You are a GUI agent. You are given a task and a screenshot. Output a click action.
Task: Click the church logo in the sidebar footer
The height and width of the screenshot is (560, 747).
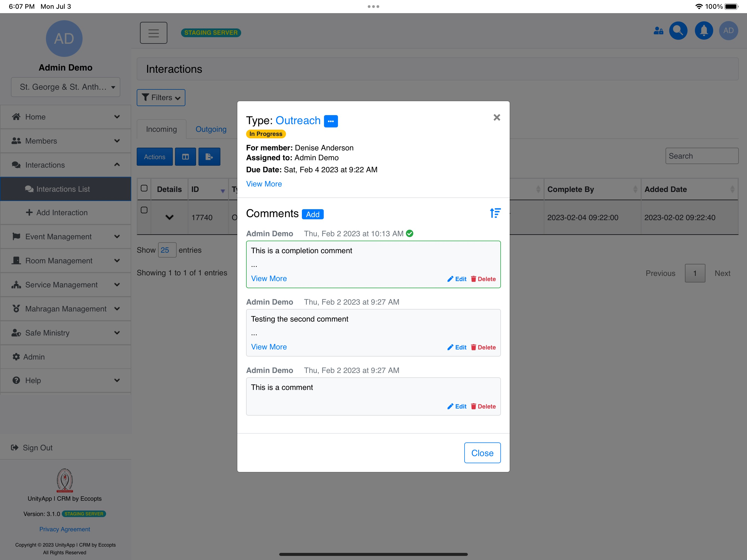click(x=65, y=480)
